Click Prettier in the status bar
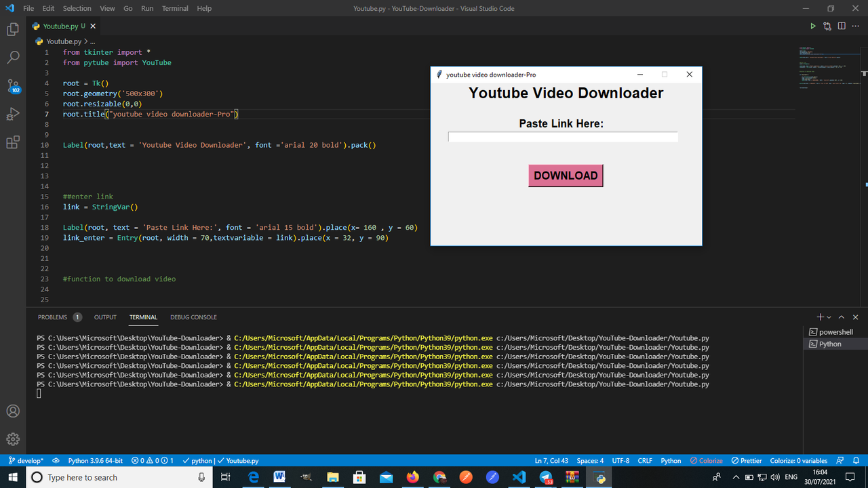Viewport: 868px width, 488px height. pos(746,460)
